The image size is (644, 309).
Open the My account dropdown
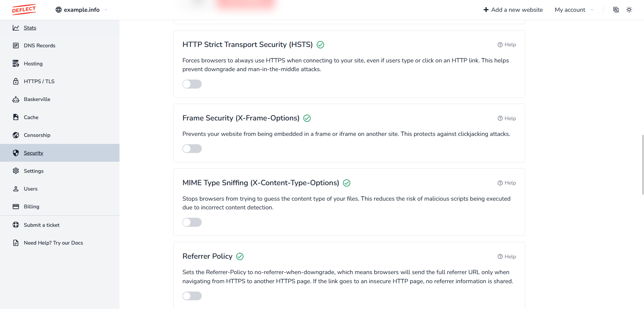[x=574, y=10]
